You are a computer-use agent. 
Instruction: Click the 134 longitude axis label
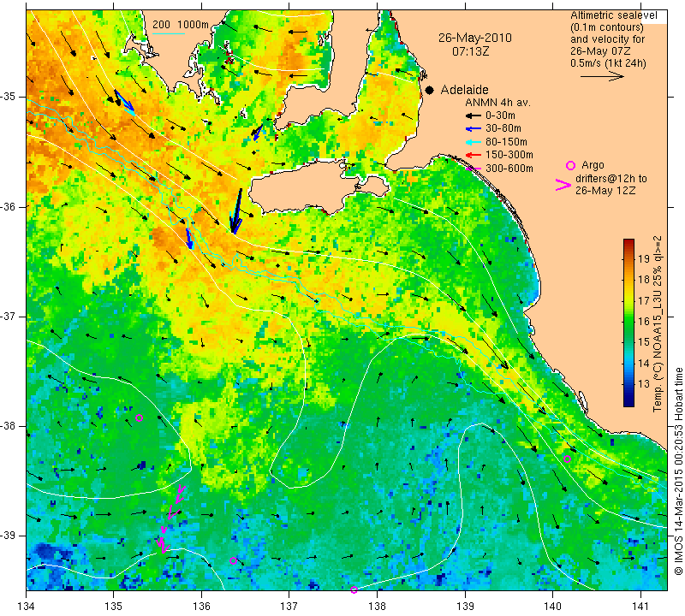27,606
